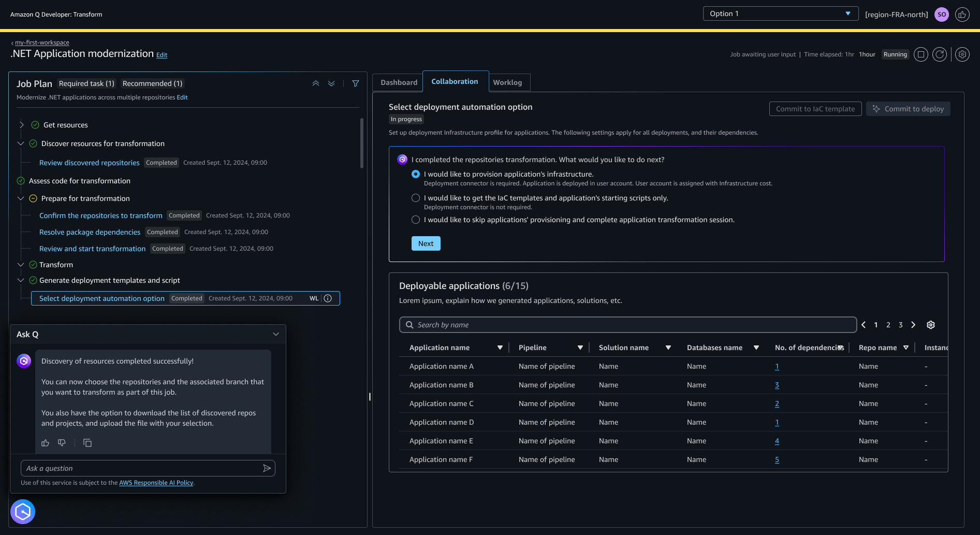This screenshot has width=980, height=535.
Task: Open the settings gear near Running status
Action: [962, 54]
